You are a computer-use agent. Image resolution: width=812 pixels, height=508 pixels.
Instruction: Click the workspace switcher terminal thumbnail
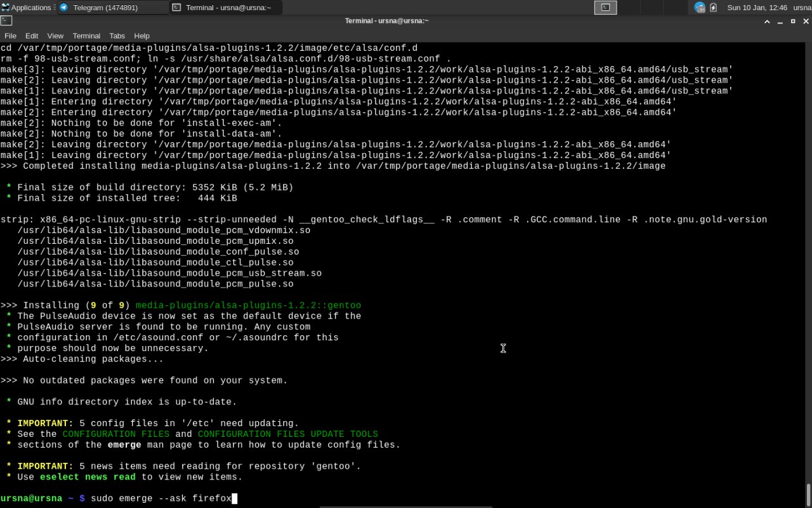pos(605,8)
